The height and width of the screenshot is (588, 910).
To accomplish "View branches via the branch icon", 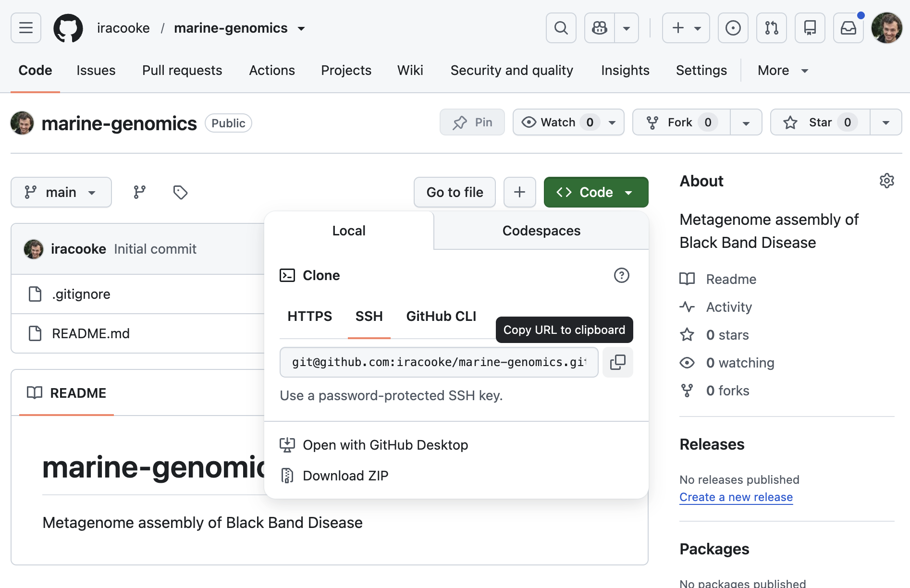I will coord(139,192).
